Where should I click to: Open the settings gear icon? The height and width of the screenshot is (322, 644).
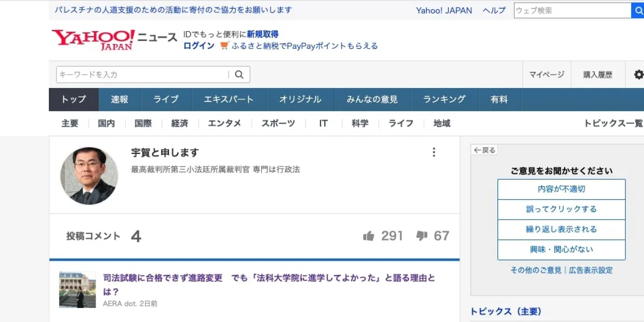[x=639, y=75]
